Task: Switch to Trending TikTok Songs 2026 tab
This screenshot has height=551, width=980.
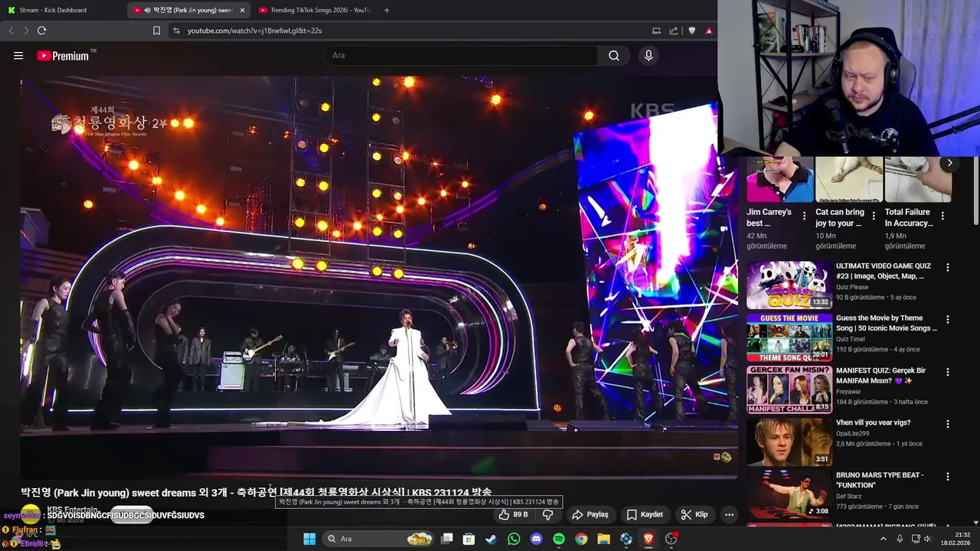Action: point(315,10)
